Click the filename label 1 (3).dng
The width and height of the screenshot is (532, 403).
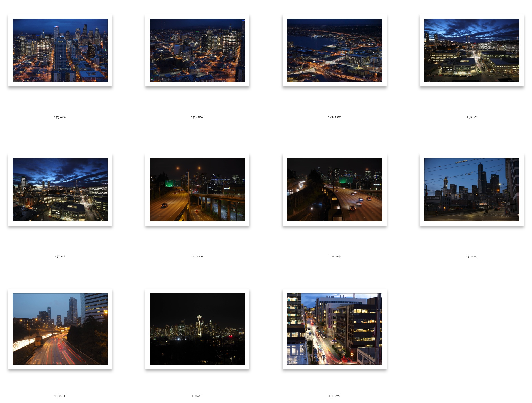471,257
